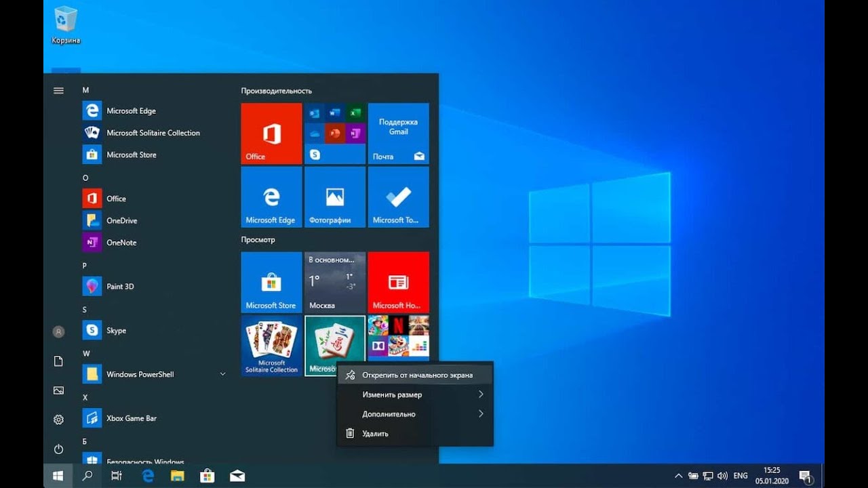
Task: Click the Windows Start button
Action: pos(58,476)
